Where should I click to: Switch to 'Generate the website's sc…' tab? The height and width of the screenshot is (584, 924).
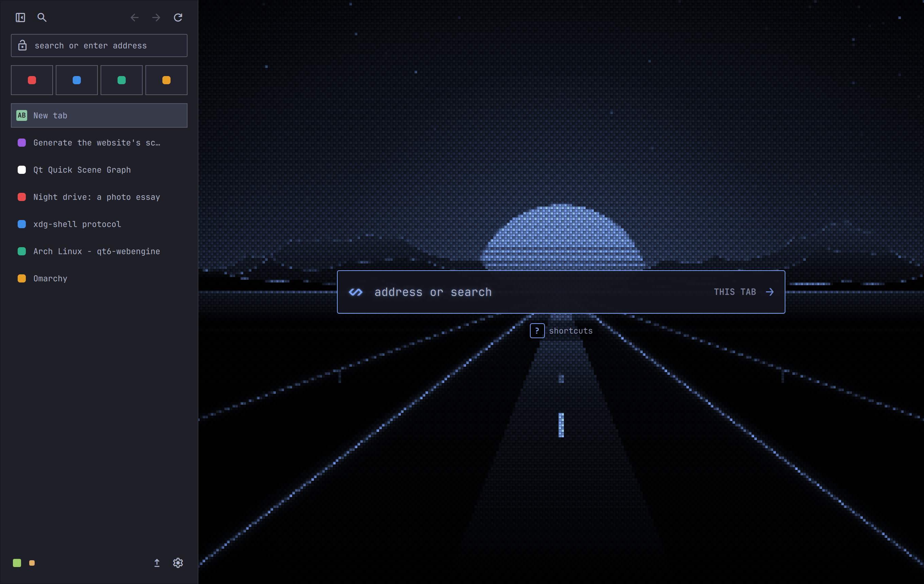[99, 143]
